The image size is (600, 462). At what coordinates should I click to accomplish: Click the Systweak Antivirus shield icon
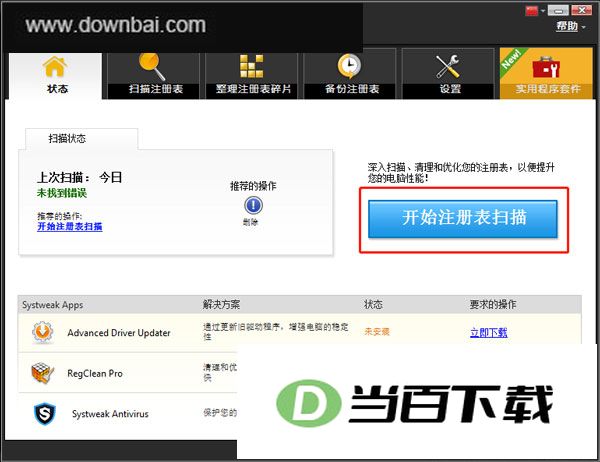tap(45, 414)
